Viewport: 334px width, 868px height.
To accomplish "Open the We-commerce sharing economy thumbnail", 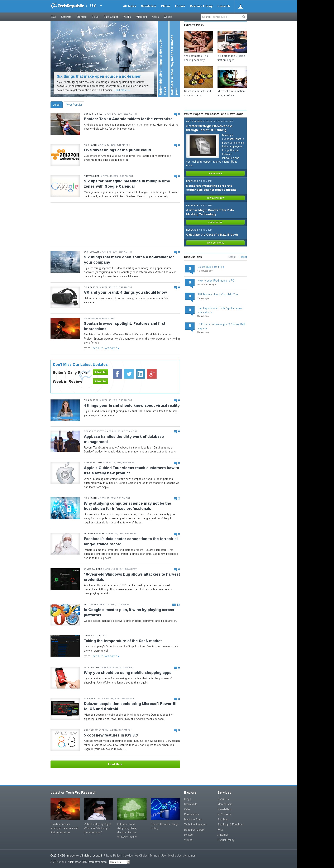I will pyautogui.click(x=199, y=42).
